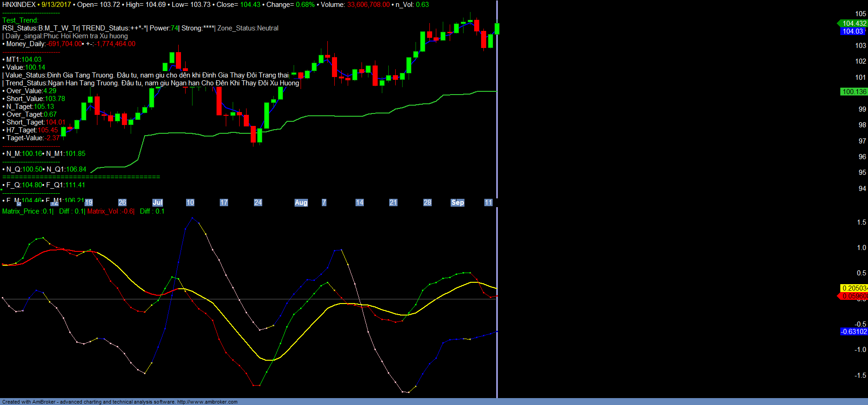Screen dimensions: 868x405
Task: Click yellow 0.20503 indicator value tag
Action: [x=854, y=288]
